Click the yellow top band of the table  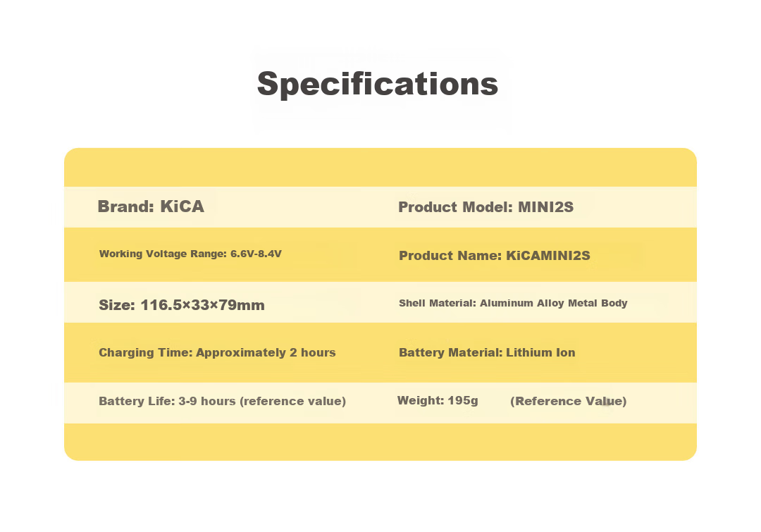click(380, 168)
